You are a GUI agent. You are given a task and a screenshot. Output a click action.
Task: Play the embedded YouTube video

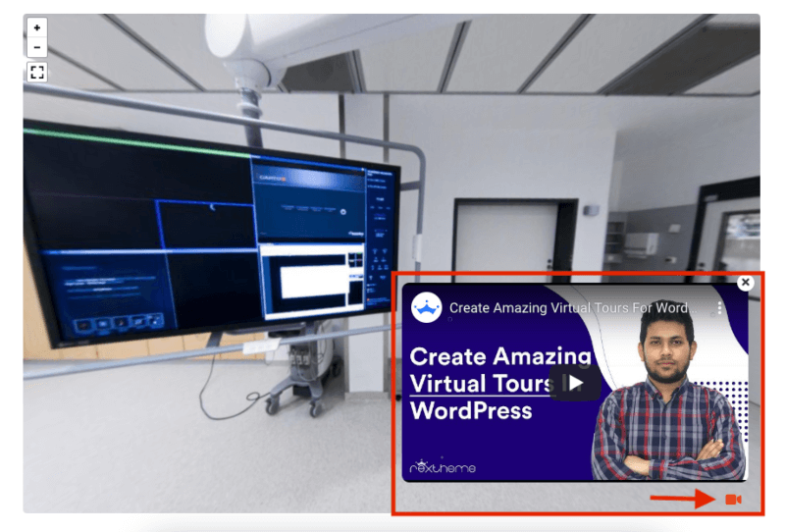click(575, 383)
